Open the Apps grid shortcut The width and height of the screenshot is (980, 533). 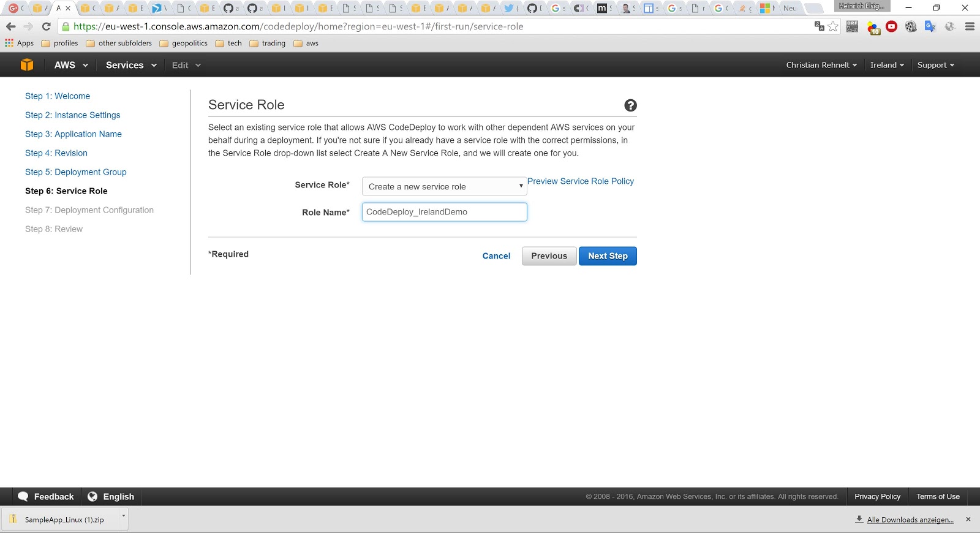click(x=19, y=43)
